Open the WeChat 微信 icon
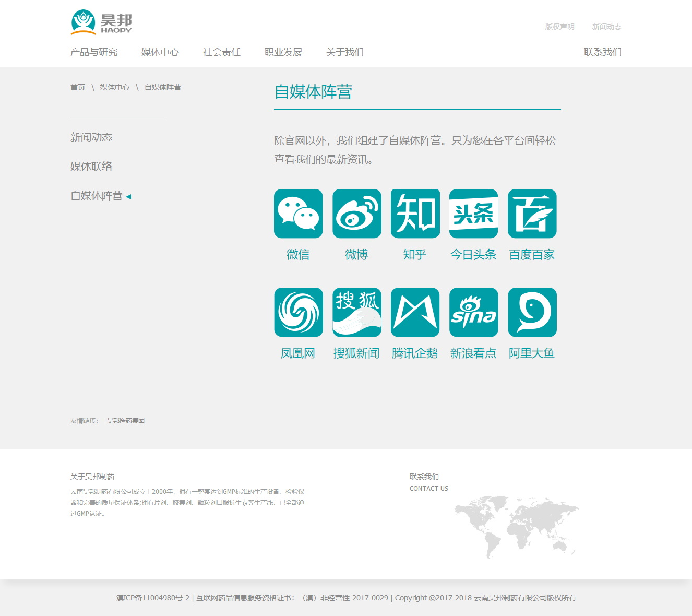This screenshot has width=692, height=616. [298, 214]
